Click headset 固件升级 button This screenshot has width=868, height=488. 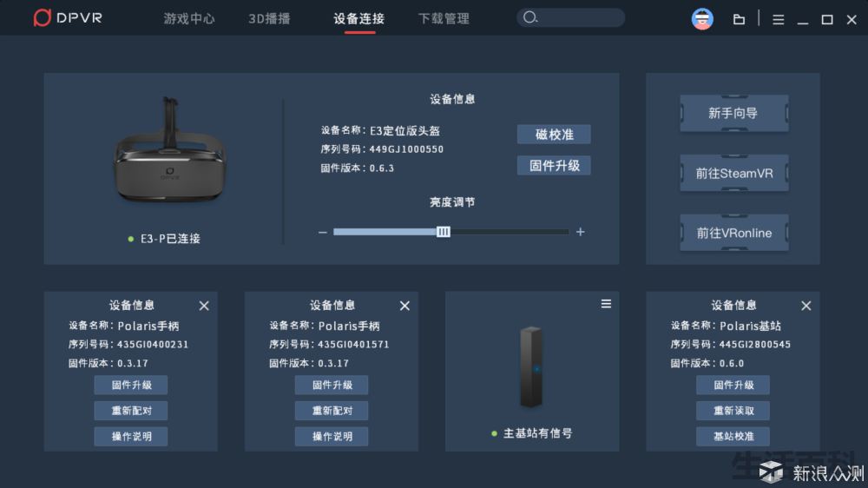coord(554,166)
